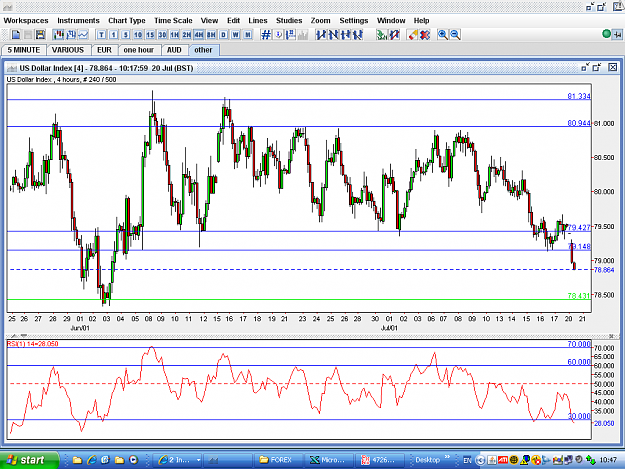Zoom in with the plus magnifier icon

point(442,35)
